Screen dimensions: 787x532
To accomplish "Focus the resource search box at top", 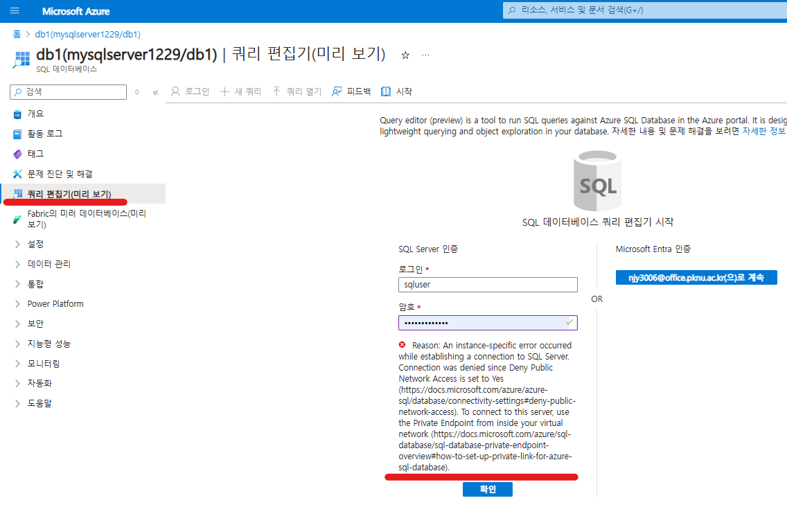I will point(644,10).
